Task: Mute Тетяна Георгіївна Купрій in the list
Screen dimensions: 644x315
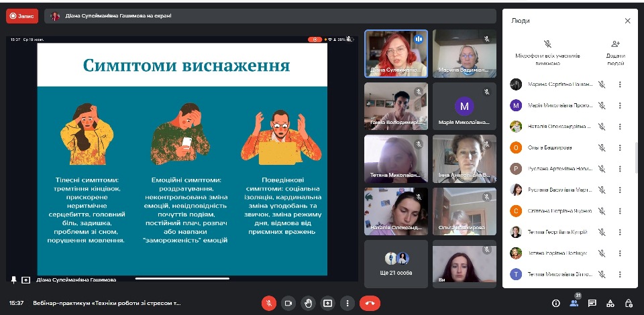Action: click(x=601, y=232)
